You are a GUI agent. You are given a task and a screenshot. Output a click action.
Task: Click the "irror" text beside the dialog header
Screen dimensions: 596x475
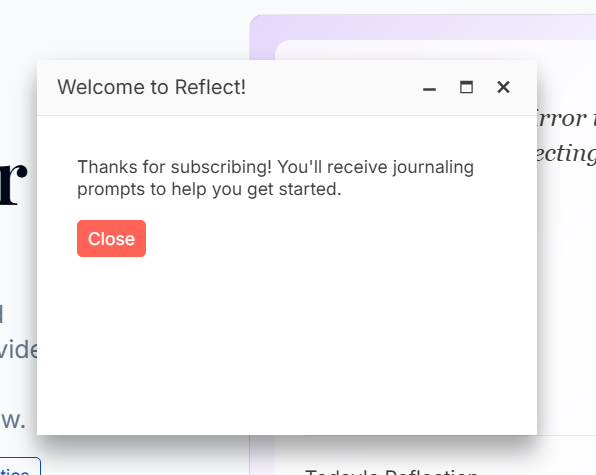(x=562, y=119)
